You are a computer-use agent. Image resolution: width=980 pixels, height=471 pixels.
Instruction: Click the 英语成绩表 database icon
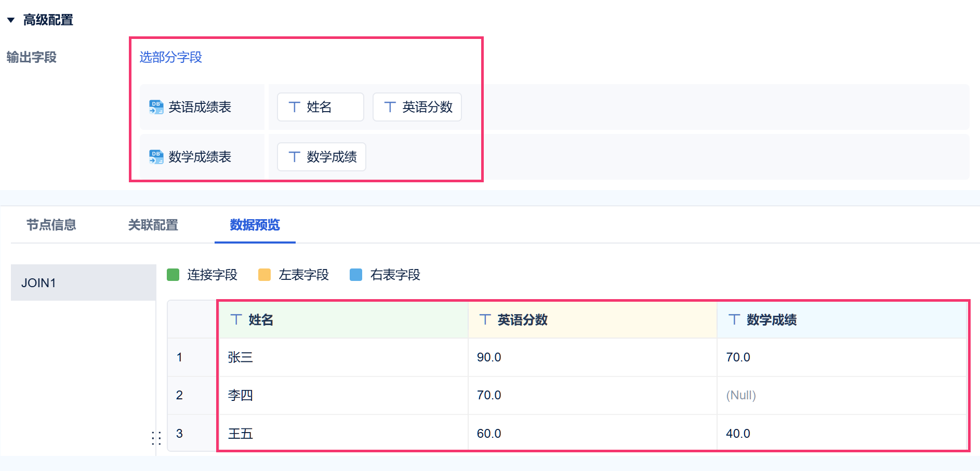coord(156,107)
